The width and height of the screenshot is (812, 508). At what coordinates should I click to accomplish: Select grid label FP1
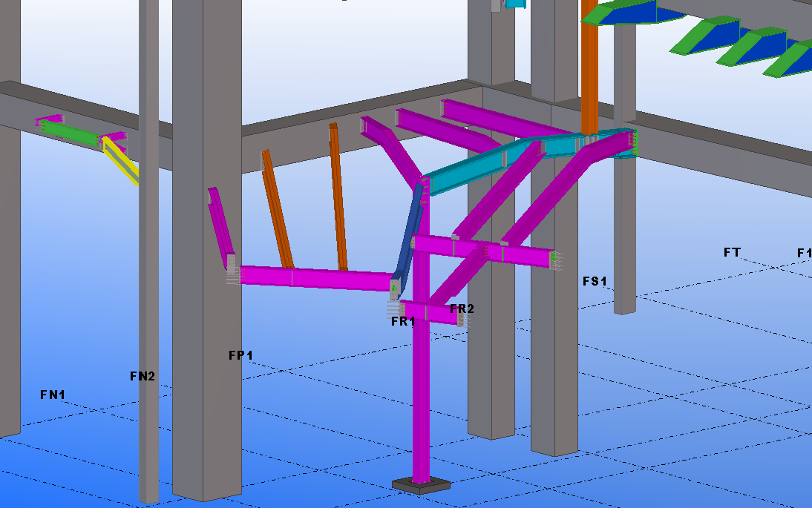[x=240, y=356]
